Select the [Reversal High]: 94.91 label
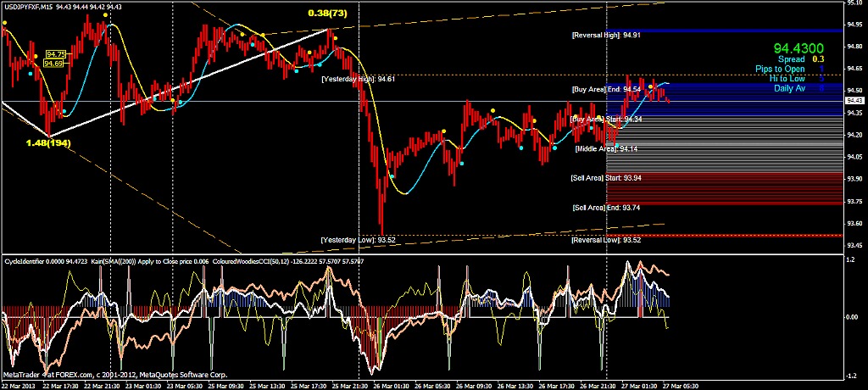Screen dimensions: 868x390 point(606,35)
